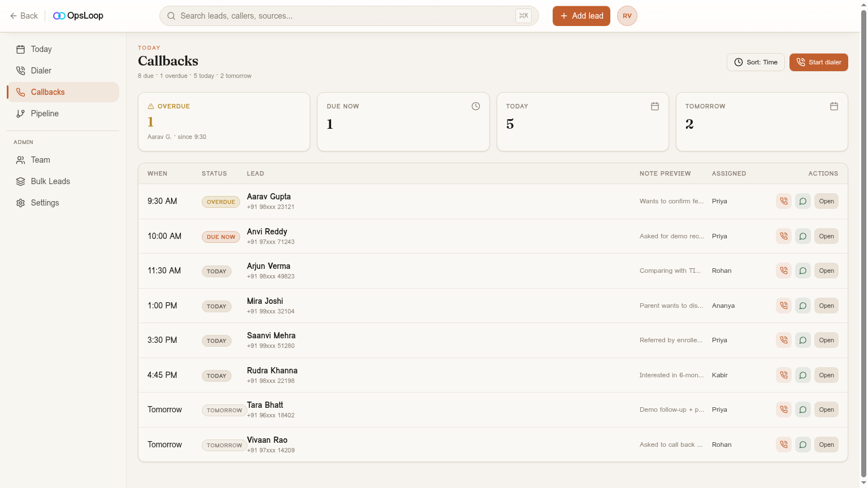Select the Tomorrow summary card
This screenshot has height=488, width=868.
(x=762, y=122)
